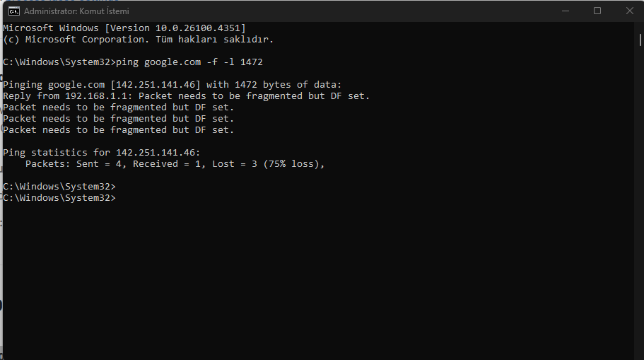Click the 'Sent = 4' packet count

tap(100, 164)
